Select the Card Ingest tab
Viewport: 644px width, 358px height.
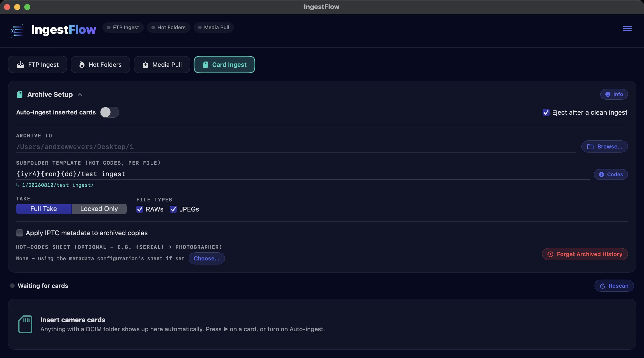[x=224, y=65]
